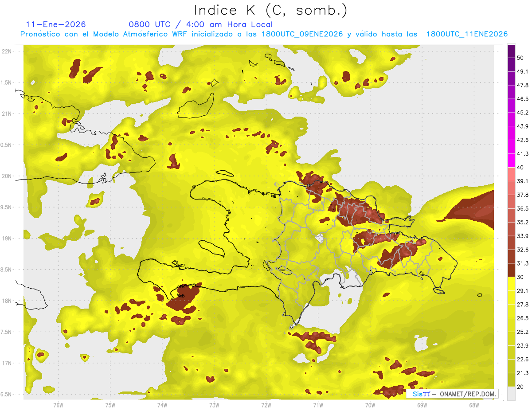
Task: Click the 71W longitude label
Action: pos(318,405)
